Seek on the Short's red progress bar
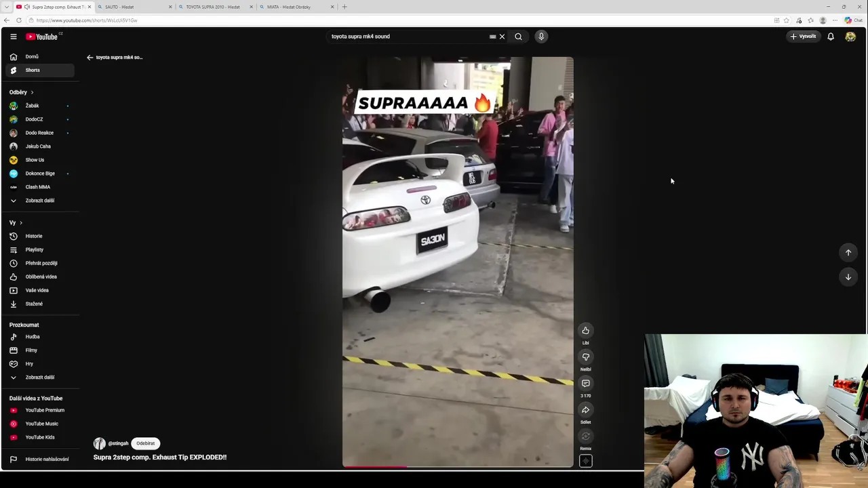The height and width of the screenshot is (488, 868). coord(458,466)
